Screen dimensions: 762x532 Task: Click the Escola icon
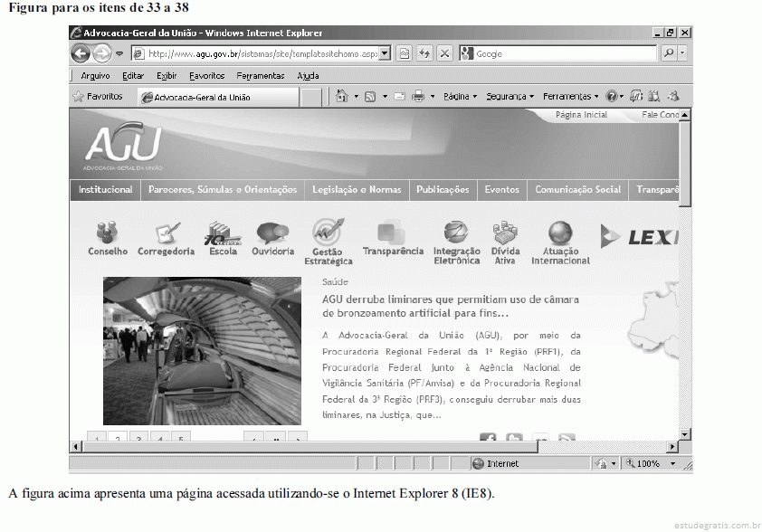click(x=223, y=233)
